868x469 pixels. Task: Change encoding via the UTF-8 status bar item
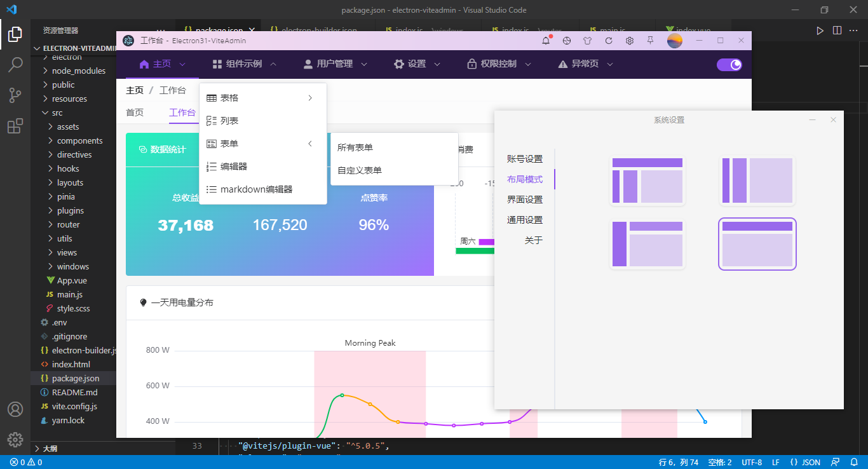[x=752, y=462]
